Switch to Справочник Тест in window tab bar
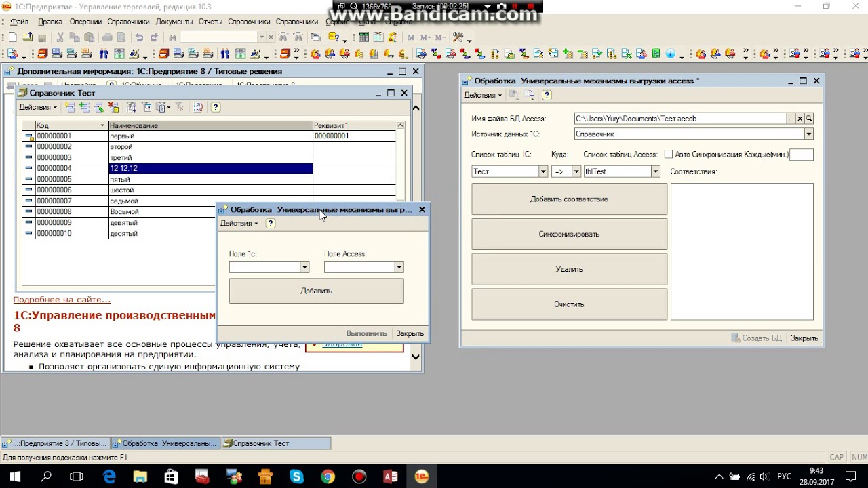This screenshot has height=488, width=868. (x=276, y=443)
